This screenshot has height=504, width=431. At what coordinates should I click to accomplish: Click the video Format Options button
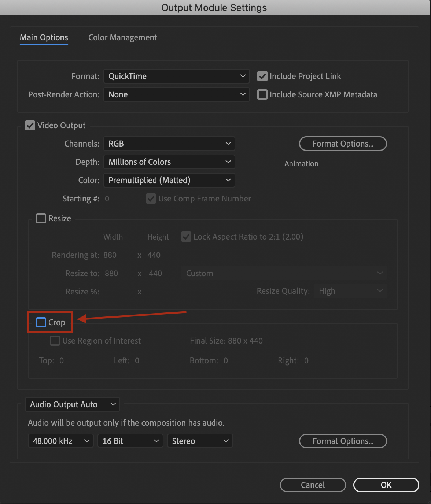coord(343,144)
